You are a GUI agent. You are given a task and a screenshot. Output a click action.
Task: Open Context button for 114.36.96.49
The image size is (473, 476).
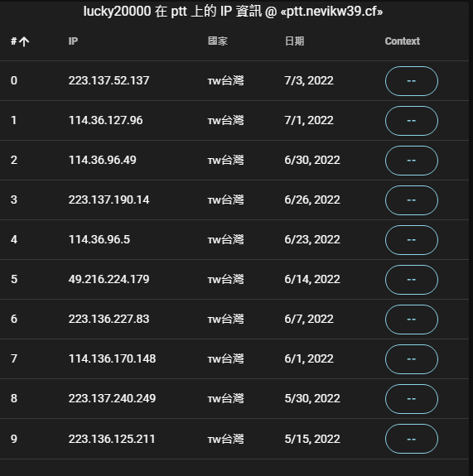(x=412, y=161)
